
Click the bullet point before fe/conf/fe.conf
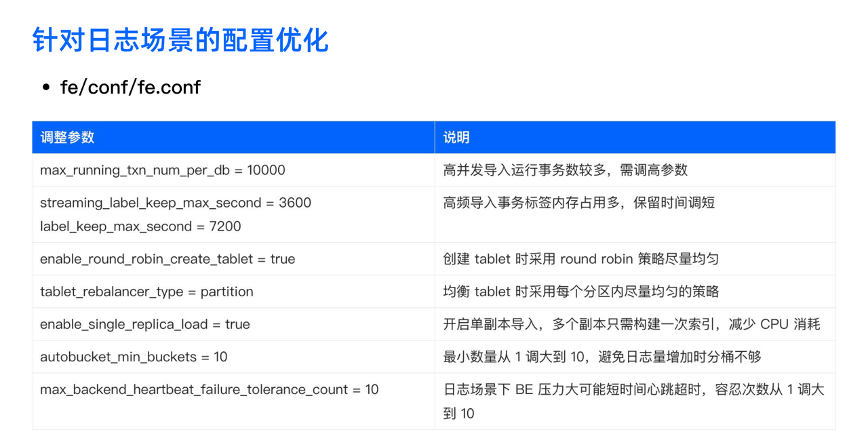(45, 87)
